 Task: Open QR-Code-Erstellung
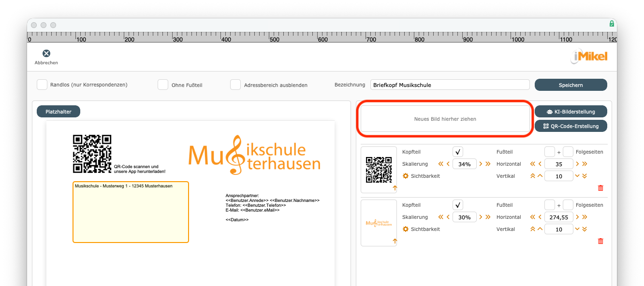tap(571, 126)
